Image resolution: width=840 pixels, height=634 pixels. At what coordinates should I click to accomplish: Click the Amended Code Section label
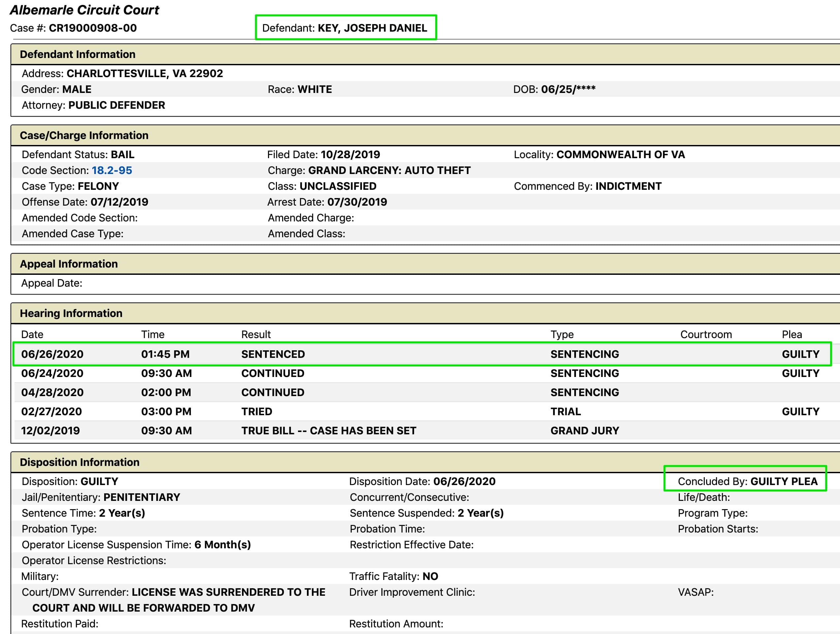80,218
